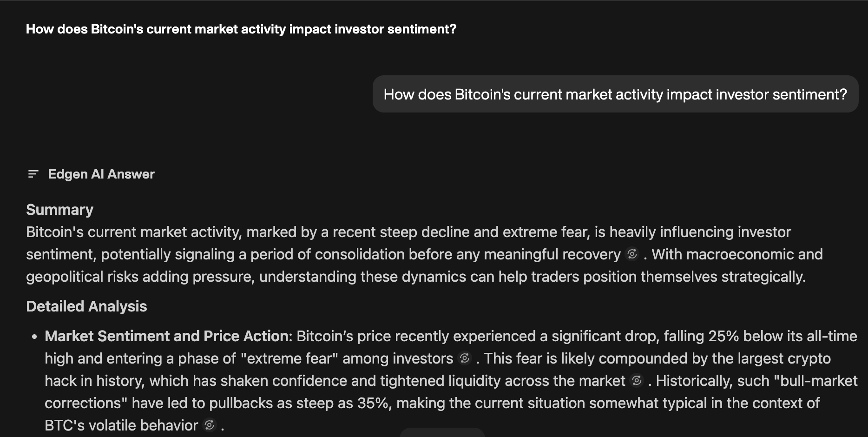Click the bullet point marker
This screenshot has width=868, height=437.
tap(34, 337)
